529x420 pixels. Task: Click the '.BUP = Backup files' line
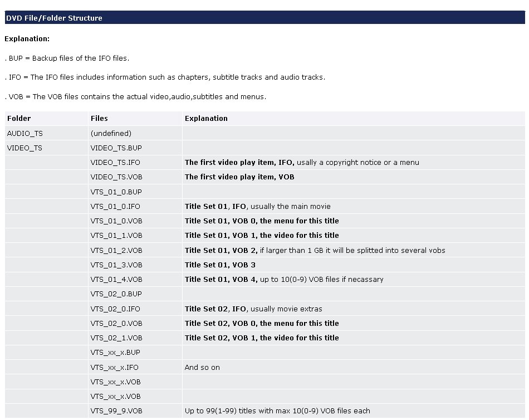(67, 58)
